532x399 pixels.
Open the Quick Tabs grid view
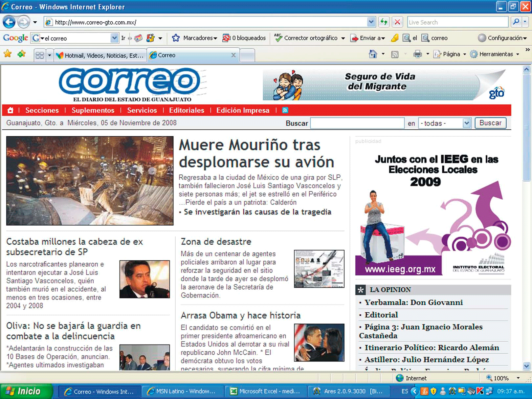pyautogui.click(x=39, y=55)
